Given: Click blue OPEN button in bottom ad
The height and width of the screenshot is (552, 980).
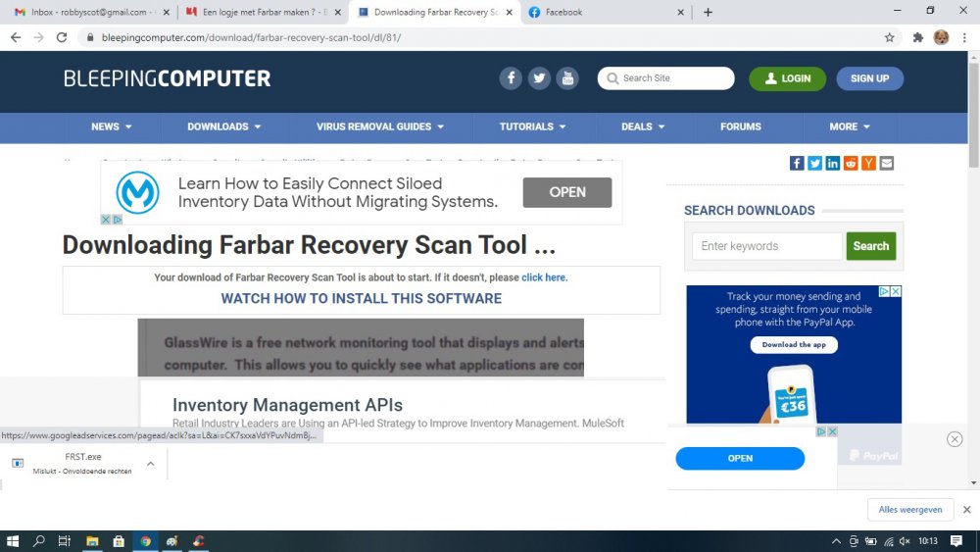Looking at the screenshot, I should [740, 458].
